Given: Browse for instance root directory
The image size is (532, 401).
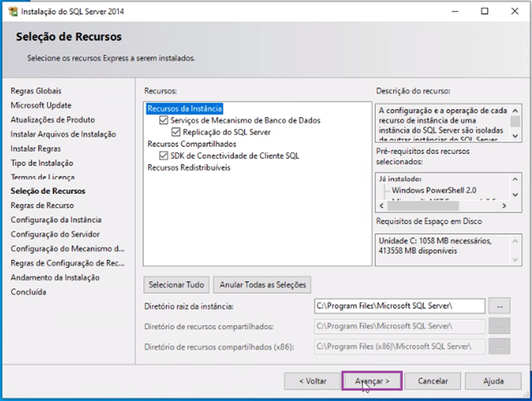Looking at the screenshot, I should pos(500,306).
